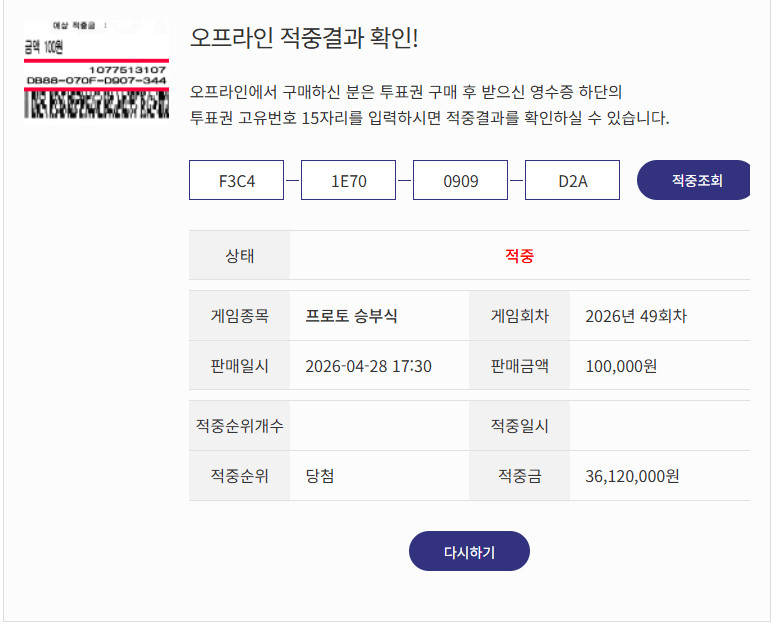The image size is (775, 626).
Task: Click the barcode on the receipt image
Action: (96, 105)
